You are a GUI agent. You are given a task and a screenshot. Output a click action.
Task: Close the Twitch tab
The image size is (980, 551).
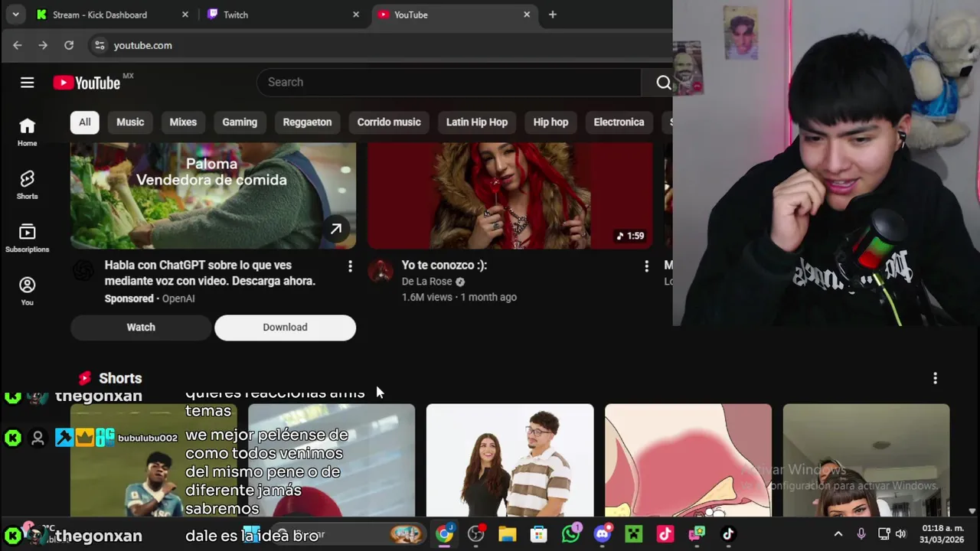tap(356, 15)
